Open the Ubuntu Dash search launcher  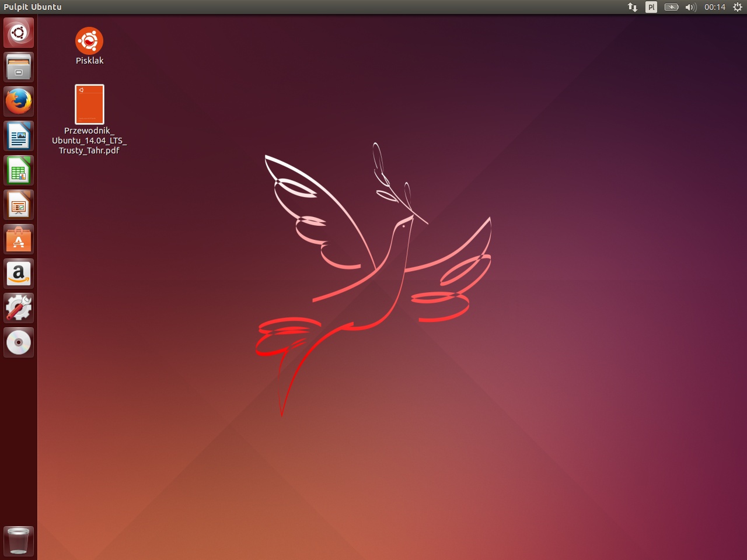click(x=19, y=33)
